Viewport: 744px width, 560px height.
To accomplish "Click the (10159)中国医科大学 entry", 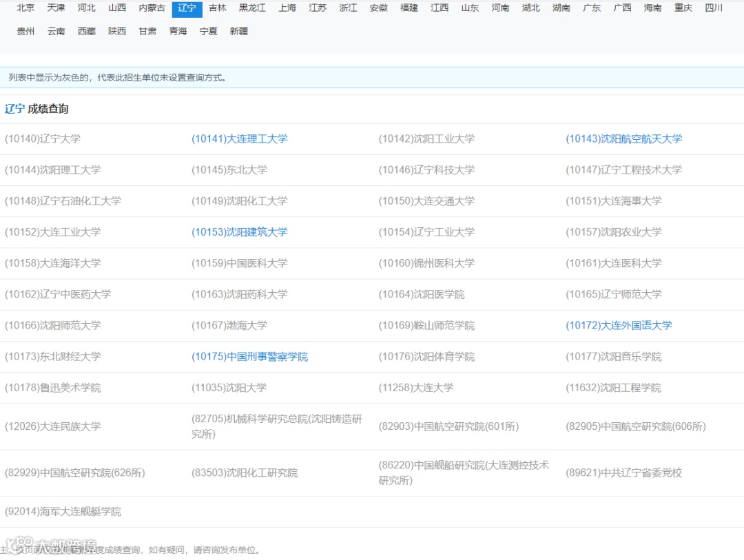I will (x=240, y=263).
